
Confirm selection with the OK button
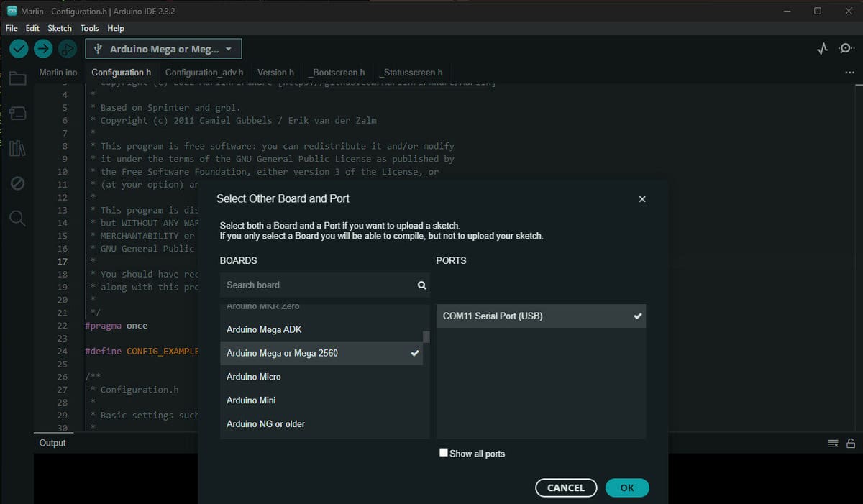point(627,487)
